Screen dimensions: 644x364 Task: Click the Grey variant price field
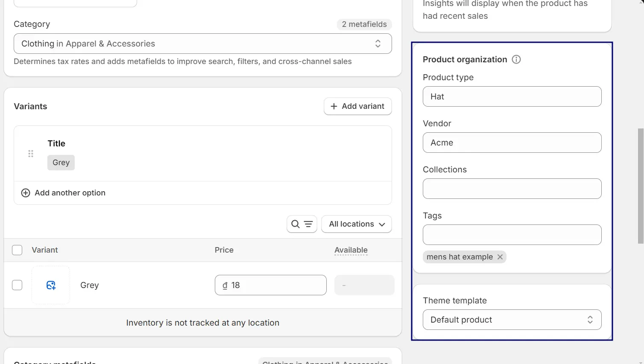click(271, 285)
